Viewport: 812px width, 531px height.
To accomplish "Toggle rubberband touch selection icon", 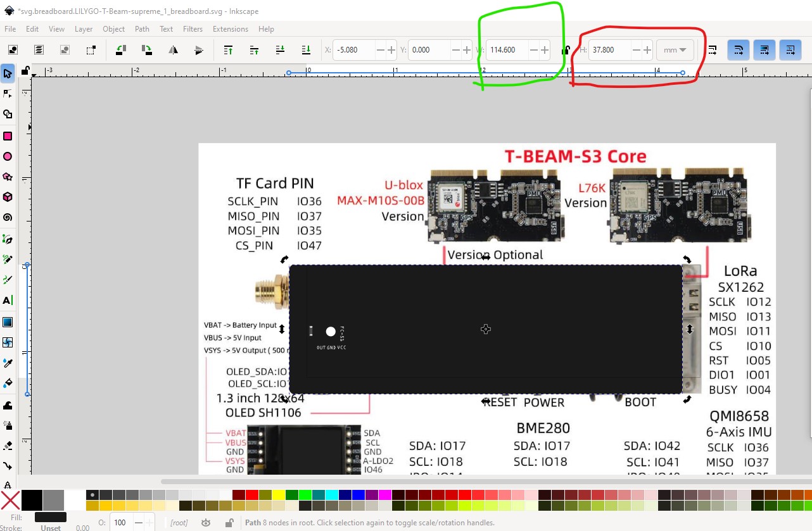I will coord(91,49).
